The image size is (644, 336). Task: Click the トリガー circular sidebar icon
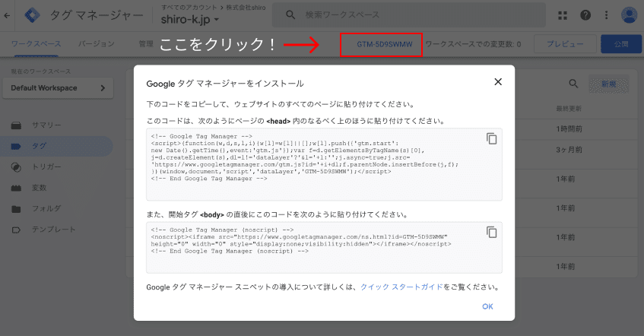[16, 167]
